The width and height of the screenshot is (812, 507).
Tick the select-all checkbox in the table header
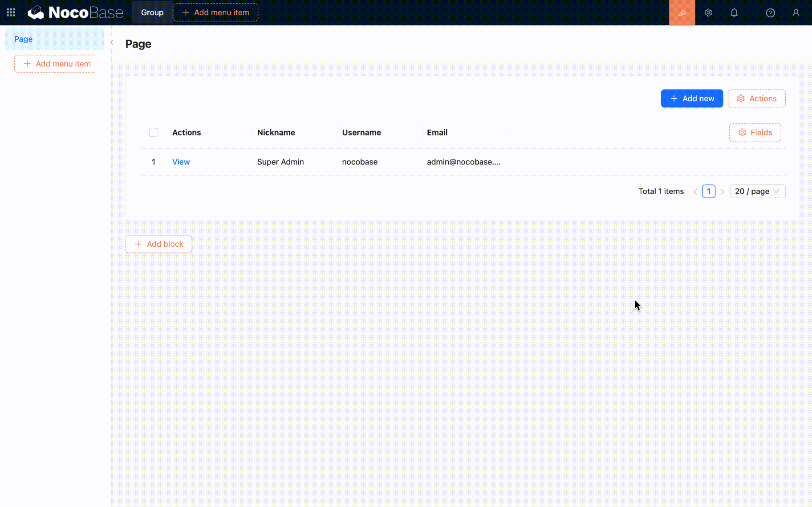tap(154, 132)
